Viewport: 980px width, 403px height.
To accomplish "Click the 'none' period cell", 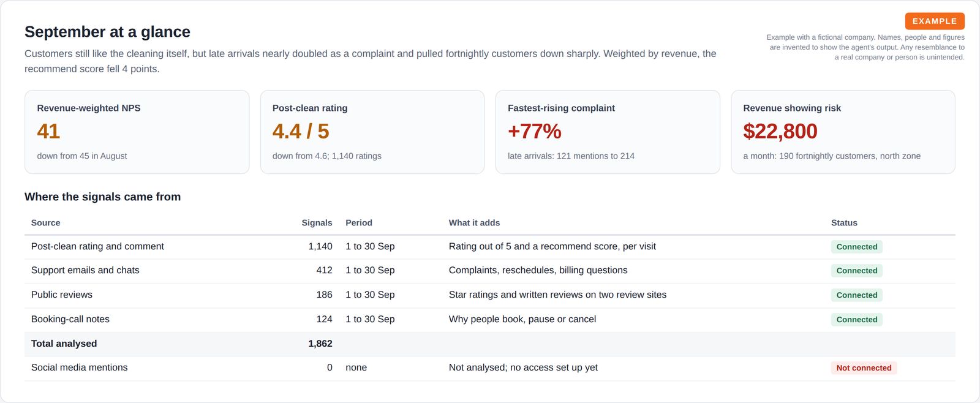I will tap(356, 367).
